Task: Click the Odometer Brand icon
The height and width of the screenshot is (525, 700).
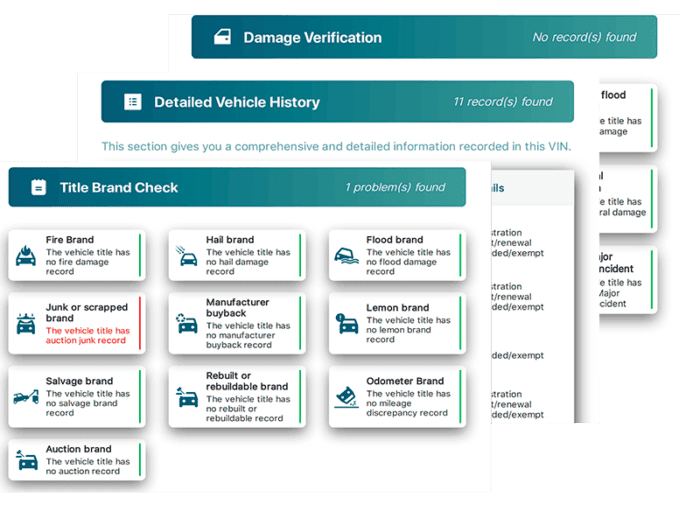Action: tap(346, 397)
